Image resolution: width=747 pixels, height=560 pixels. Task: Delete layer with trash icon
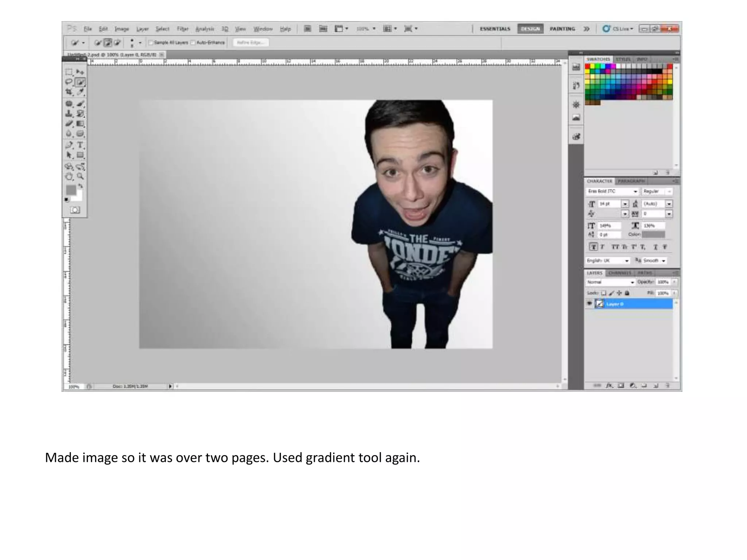click(x=667, y=385)
